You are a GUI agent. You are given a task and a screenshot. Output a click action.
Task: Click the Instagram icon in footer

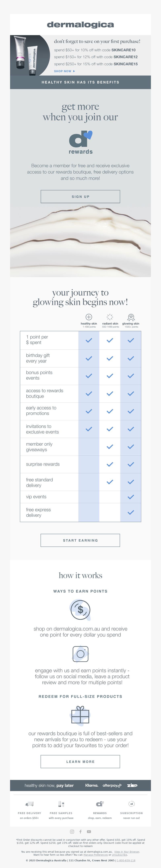(72, 832)
